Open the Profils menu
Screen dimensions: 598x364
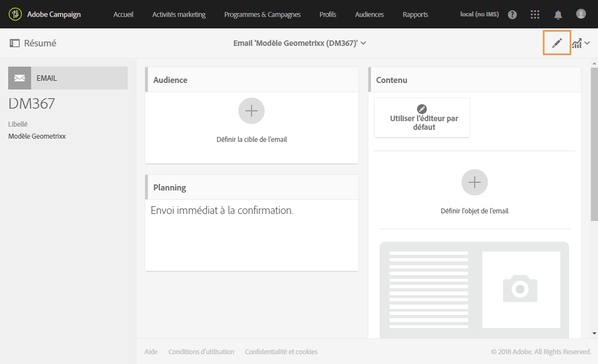[328, 15]
